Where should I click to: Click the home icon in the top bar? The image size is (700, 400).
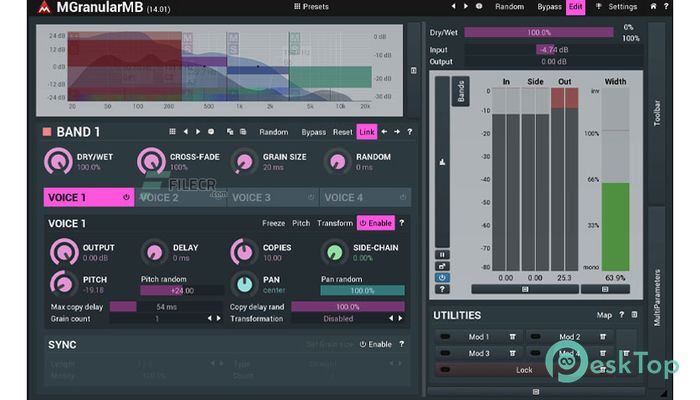(654, 6)
